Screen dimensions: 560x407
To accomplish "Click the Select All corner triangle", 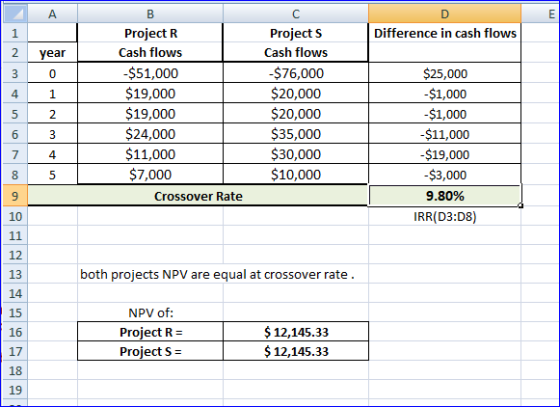I will [x=15, y=14].
